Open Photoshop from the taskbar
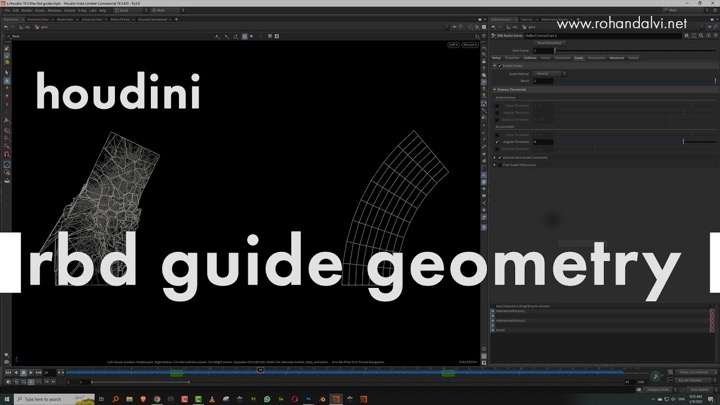This screenshot has width=720, height=405. [x=308, y=399]
